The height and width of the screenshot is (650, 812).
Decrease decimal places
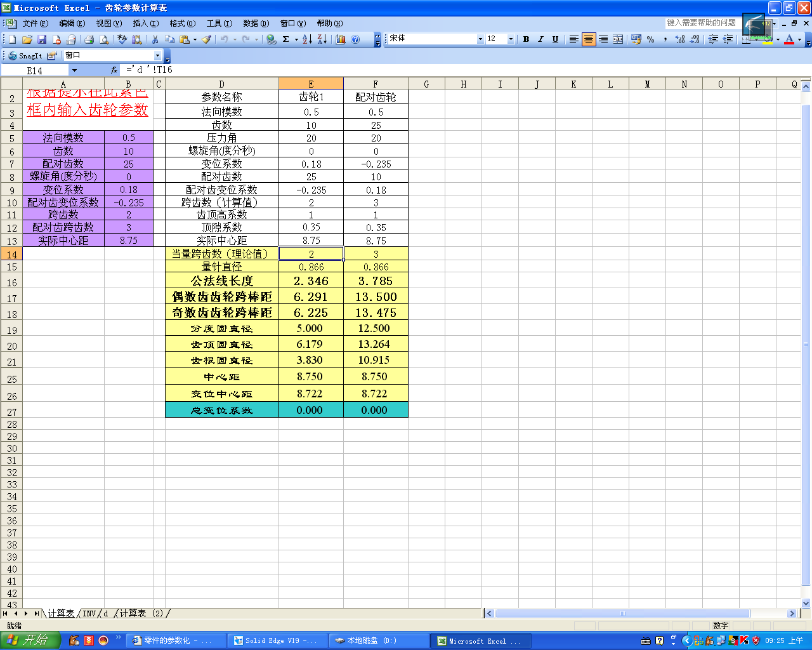pos(695,39)
